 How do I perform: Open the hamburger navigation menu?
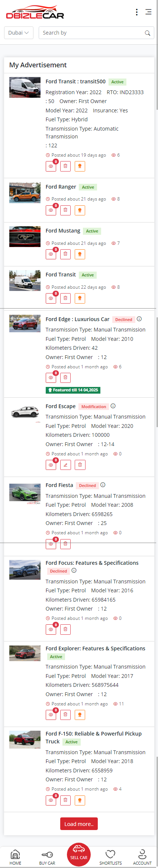pyautogui.click(x=148, y=12)
